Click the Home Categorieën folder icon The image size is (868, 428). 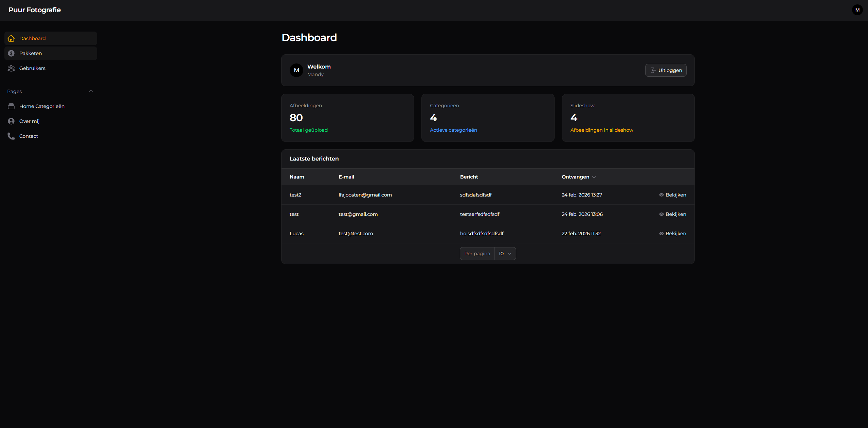pyautogui.click(x=11, y=106)
